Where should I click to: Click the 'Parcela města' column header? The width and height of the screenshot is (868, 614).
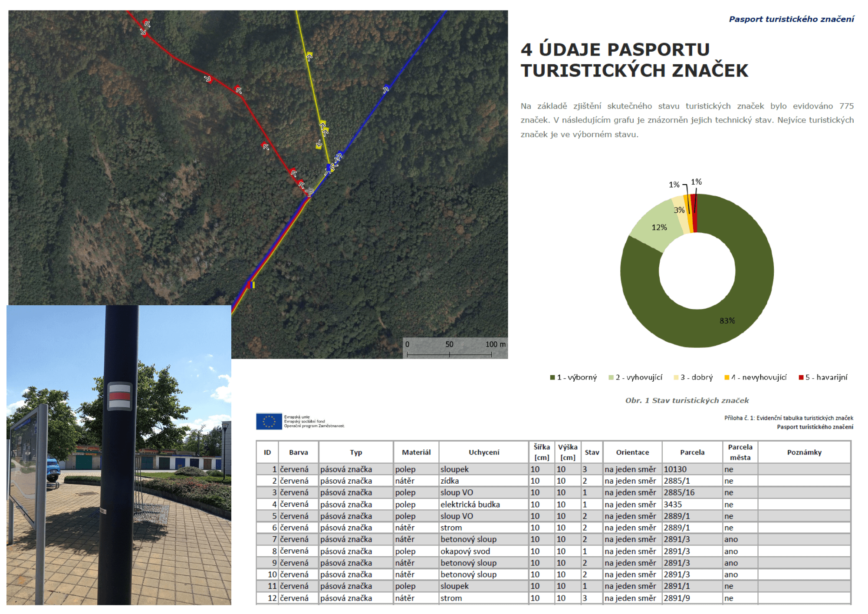pyautogui.click(x=740, y=452)
